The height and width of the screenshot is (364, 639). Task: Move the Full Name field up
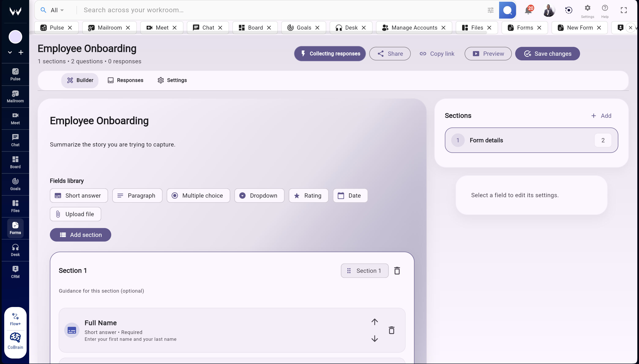tap(374, 322)
